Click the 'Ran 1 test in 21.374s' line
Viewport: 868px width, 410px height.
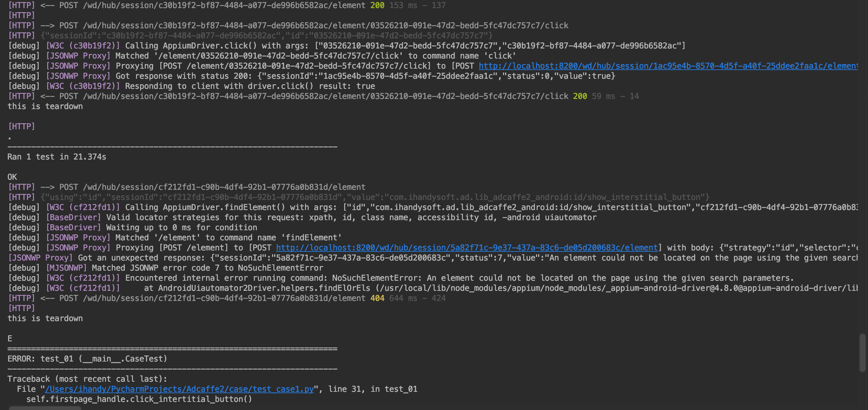(57, 157)
